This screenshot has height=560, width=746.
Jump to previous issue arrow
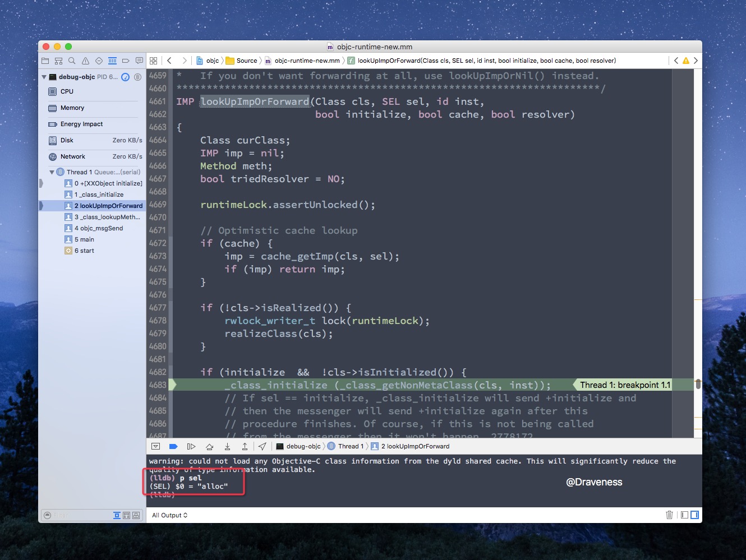(676, 61)
